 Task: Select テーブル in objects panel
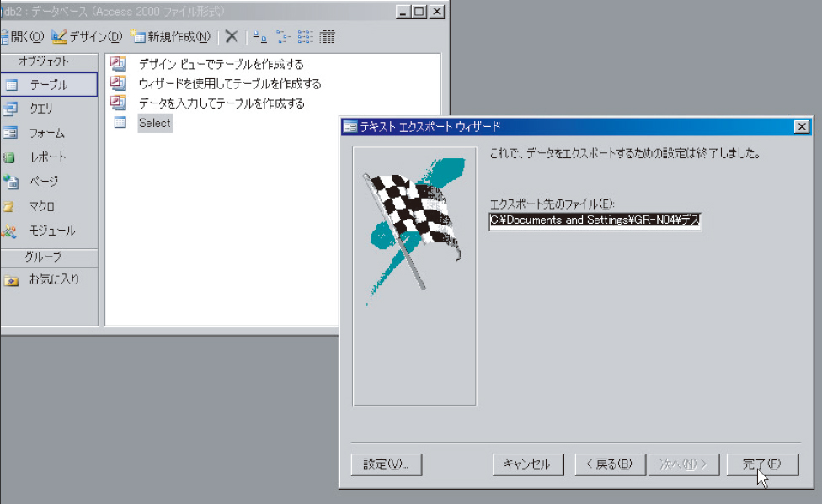(x=49, y=84)
